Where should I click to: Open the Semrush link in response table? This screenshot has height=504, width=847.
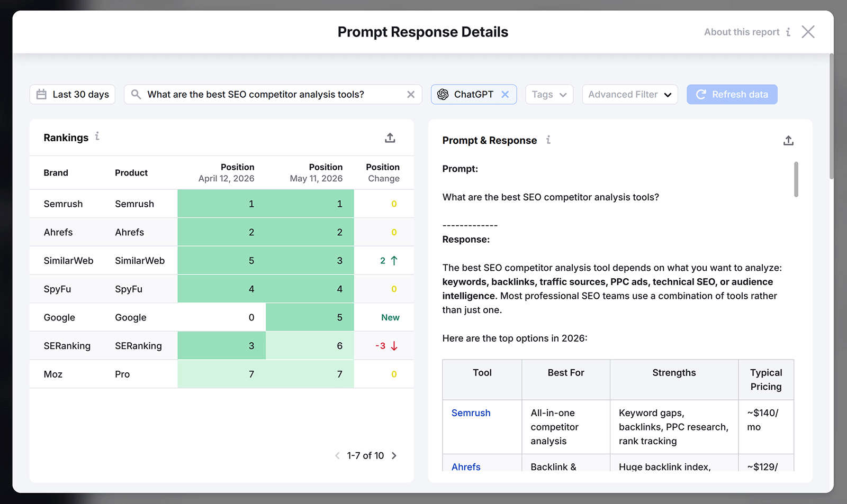tap(471, 413)
